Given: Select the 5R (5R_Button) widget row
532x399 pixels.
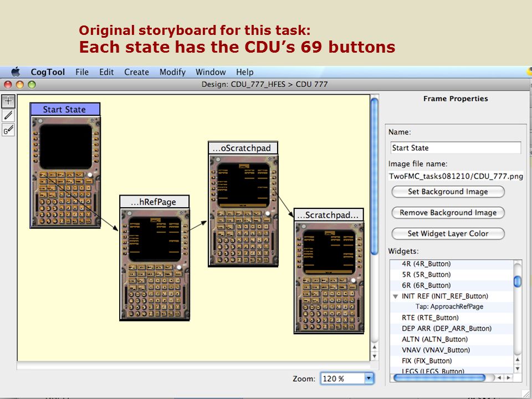Looking at the screenshot, I should coord(451,274).
